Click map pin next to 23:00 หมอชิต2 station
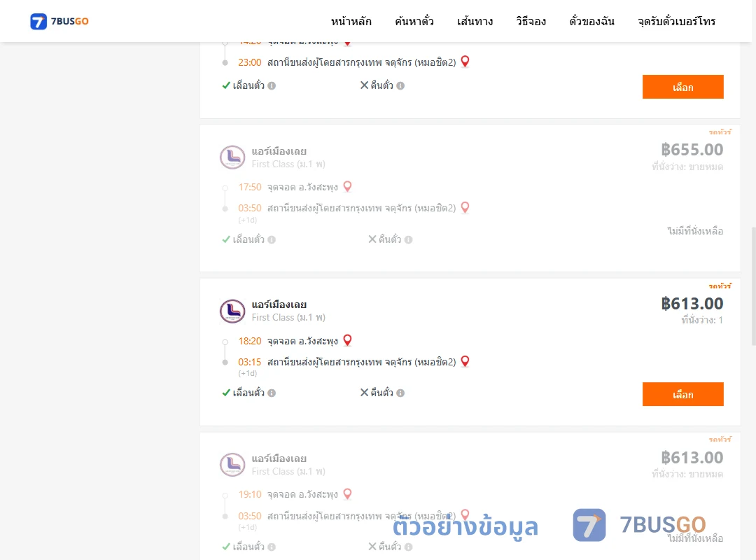The image size is (756, 560). coord(465,62)
